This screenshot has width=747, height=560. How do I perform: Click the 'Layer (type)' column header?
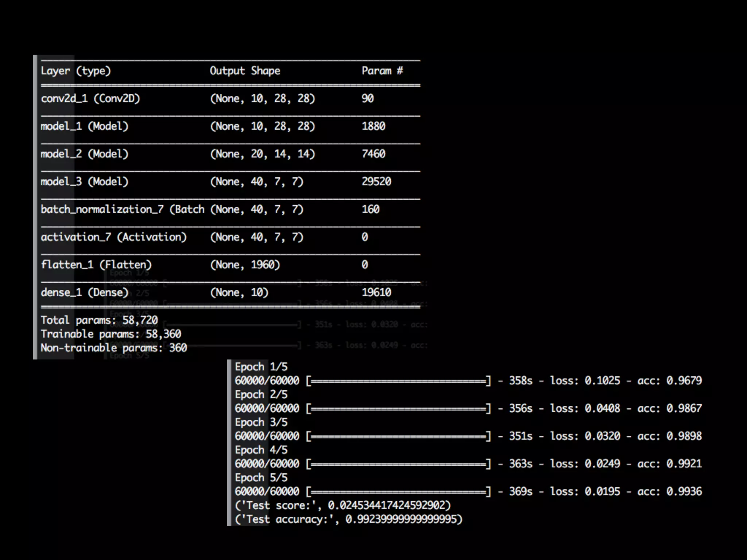click(x=76, y=71)
